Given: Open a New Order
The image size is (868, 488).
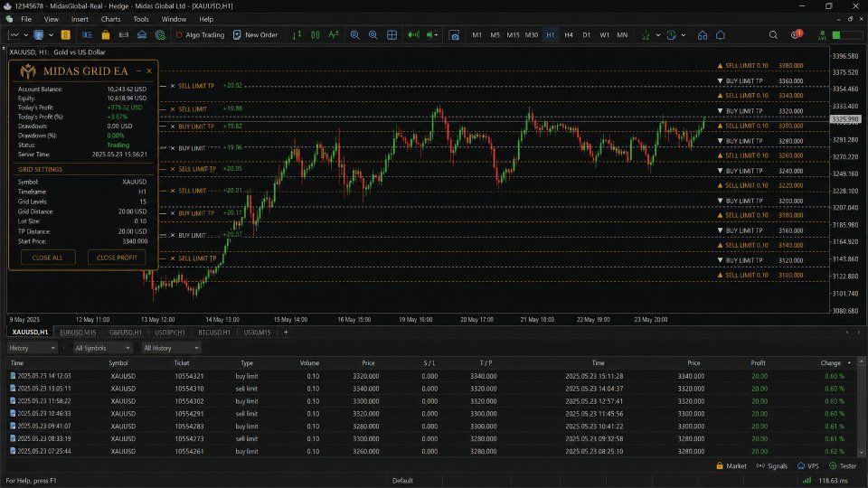Looking at the screenshot, I should [x=255, y=35].
